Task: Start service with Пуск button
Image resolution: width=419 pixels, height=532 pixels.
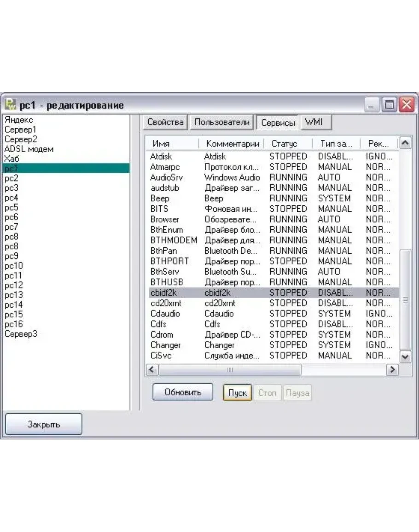Action: (x=237, y=393)
